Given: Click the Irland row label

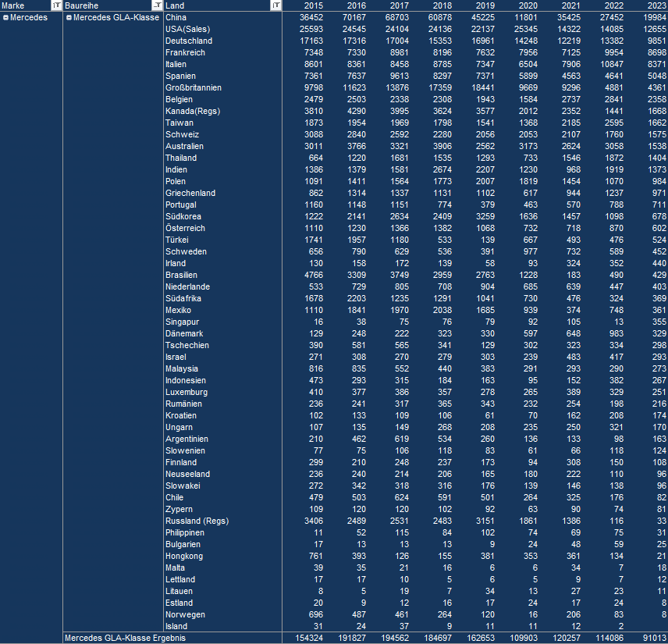Looking at the screenshot, I should (176, 263).
